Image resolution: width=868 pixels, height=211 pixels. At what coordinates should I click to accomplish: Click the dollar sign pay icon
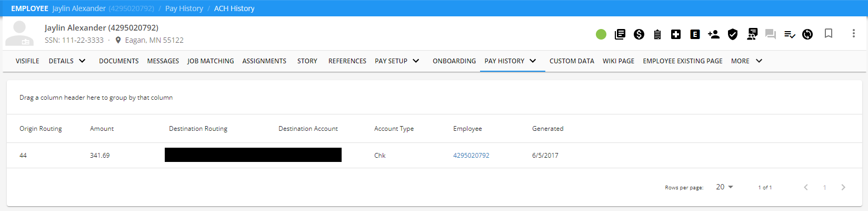[x=639, y=34]
